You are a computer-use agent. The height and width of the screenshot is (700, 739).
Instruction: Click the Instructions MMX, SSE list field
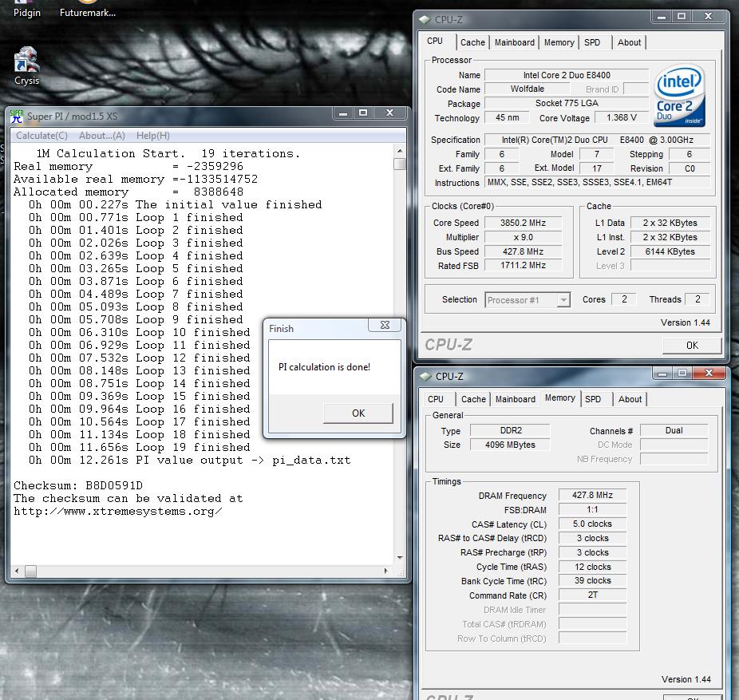click(597, 183)
